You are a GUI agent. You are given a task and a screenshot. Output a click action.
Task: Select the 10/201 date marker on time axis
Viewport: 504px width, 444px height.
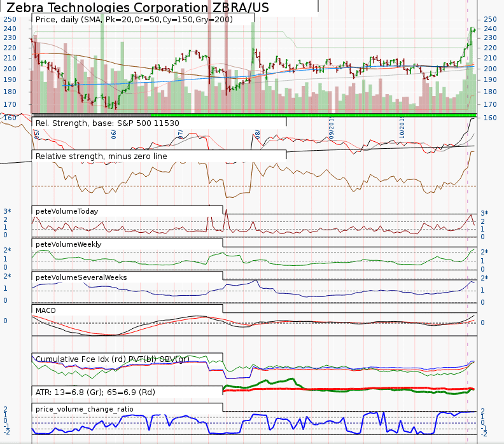402,128
